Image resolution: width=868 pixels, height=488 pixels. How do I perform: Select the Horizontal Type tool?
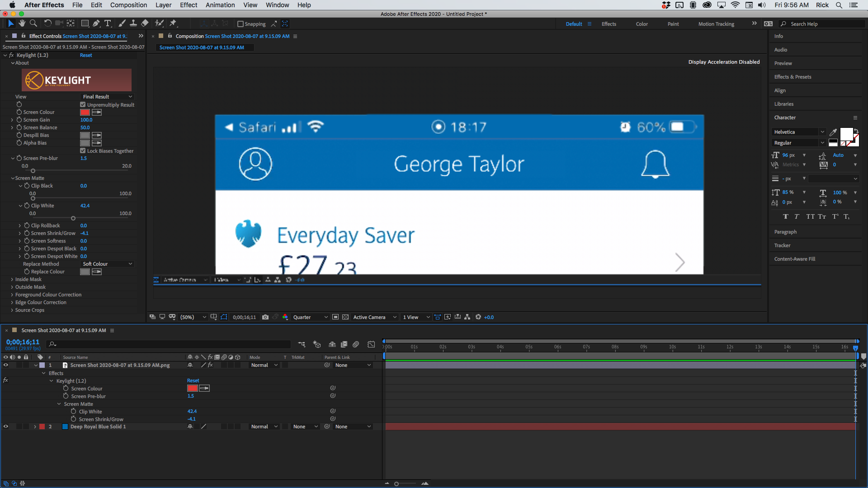(x=108, y=23)
